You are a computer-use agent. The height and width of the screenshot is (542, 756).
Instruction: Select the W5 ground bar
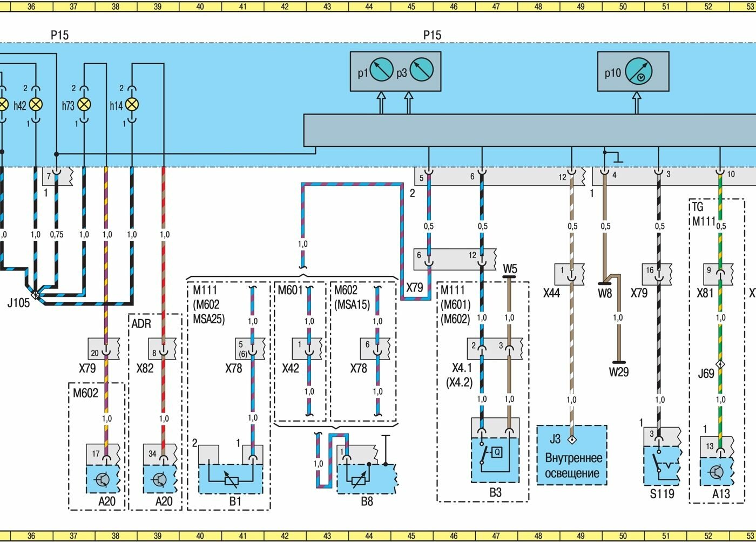click(x=509, y=277)
